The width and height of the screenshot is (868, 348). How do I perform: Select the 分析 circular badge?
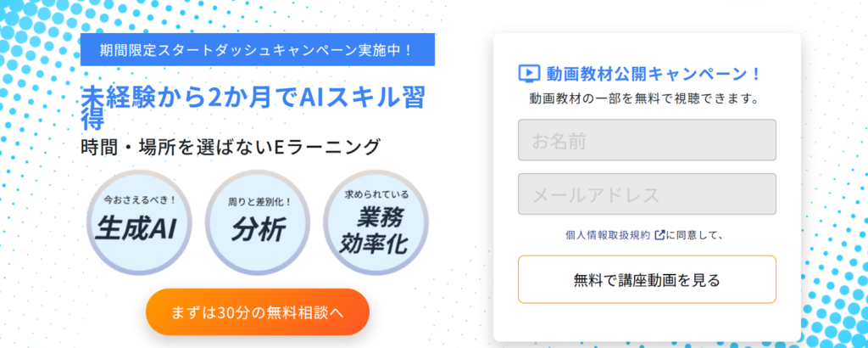point(257,224)
